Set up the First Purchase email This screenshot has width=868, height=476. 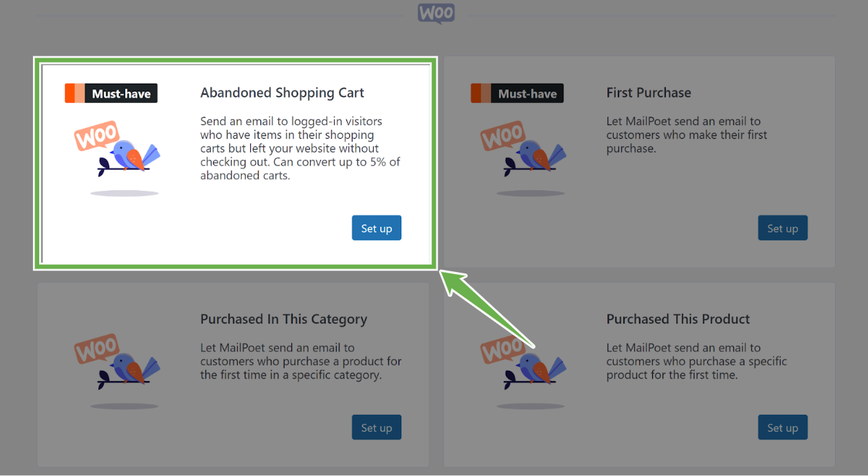click(783, 228)
